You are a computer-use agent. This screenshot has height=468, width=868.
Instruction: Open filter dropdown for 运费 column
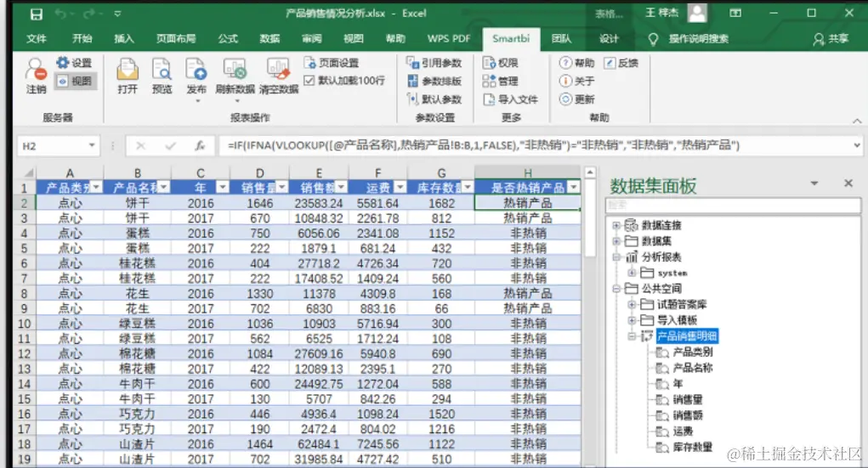coord(400,188)
